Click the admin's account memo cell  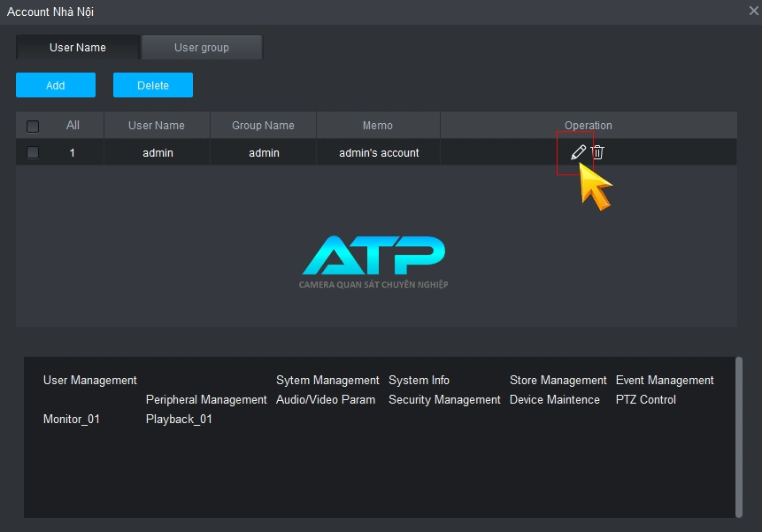pos(379,152)
